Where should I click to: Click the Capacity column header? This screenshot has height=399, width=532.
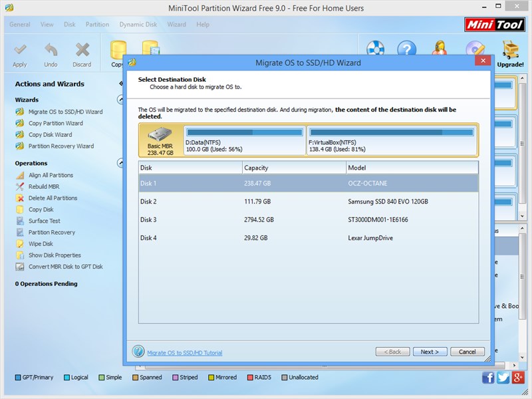pos(294,168)
